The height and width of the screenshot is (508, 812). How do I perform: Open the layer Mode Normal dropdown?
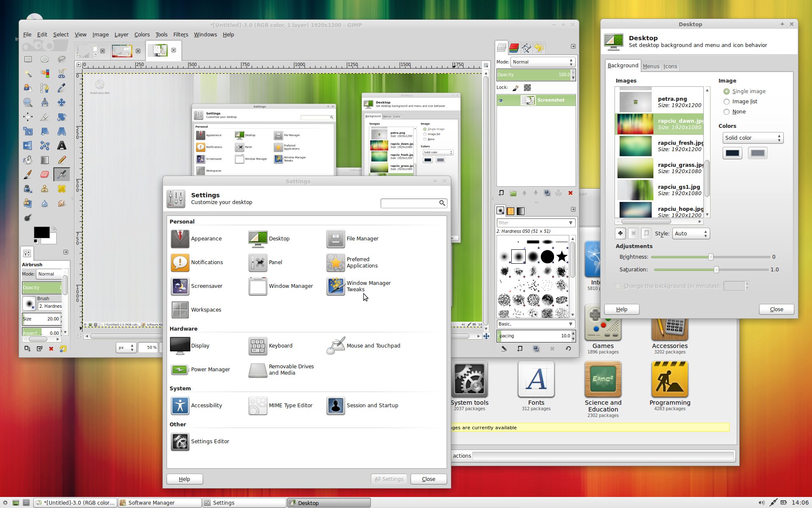pyautogui.click(x=543, y=62)
